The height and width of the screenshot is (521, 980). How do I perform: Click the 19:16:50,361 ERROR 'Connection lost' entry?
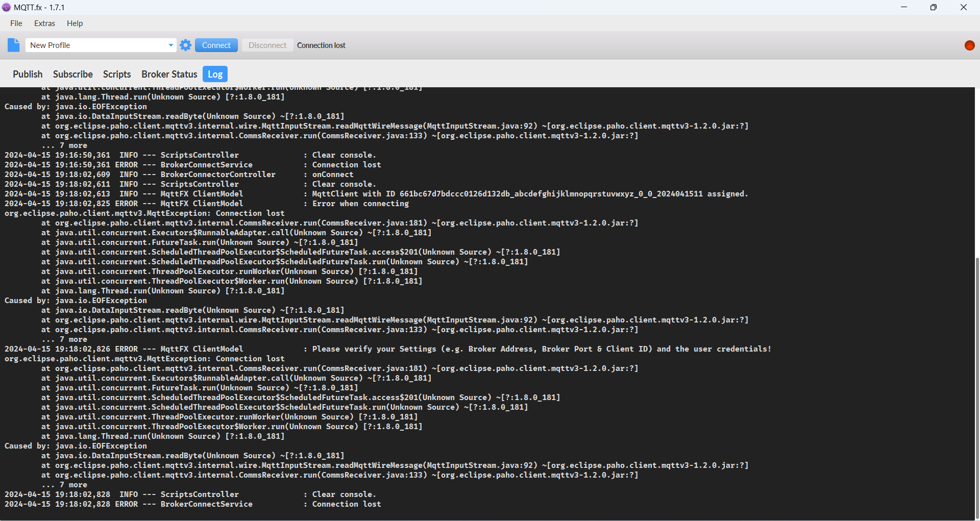193,165
